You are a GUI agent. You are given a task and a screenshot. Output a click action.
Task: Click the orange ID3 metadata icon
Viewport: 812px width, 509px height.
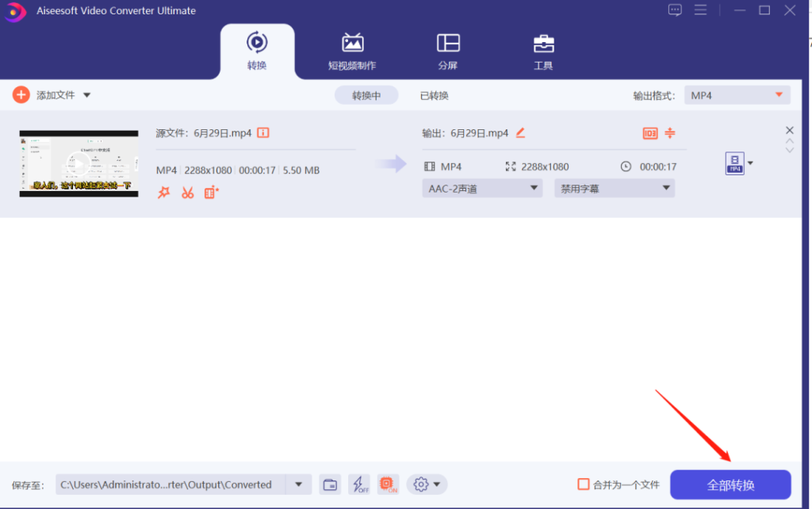coord(650,133)
